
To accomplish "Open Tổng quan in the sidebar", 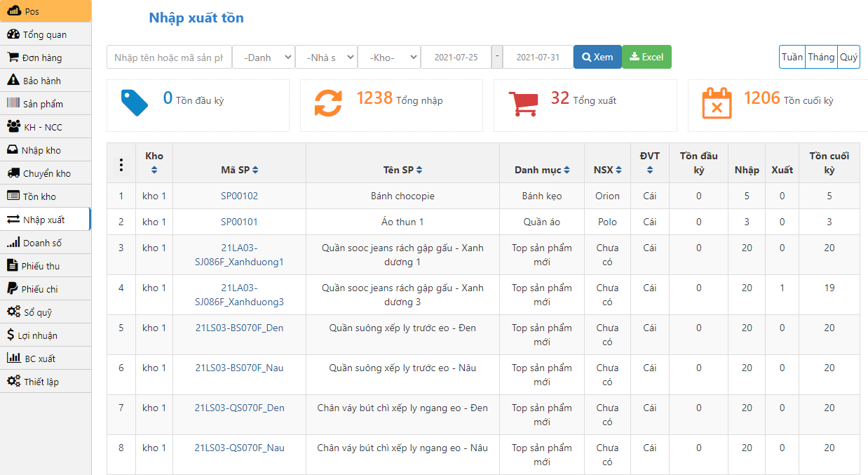I will [x=45, y=34].
